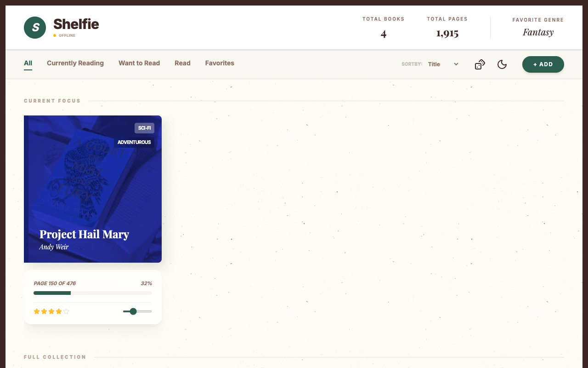
Task: Set rating to four stars
Action: pos(59,311)
